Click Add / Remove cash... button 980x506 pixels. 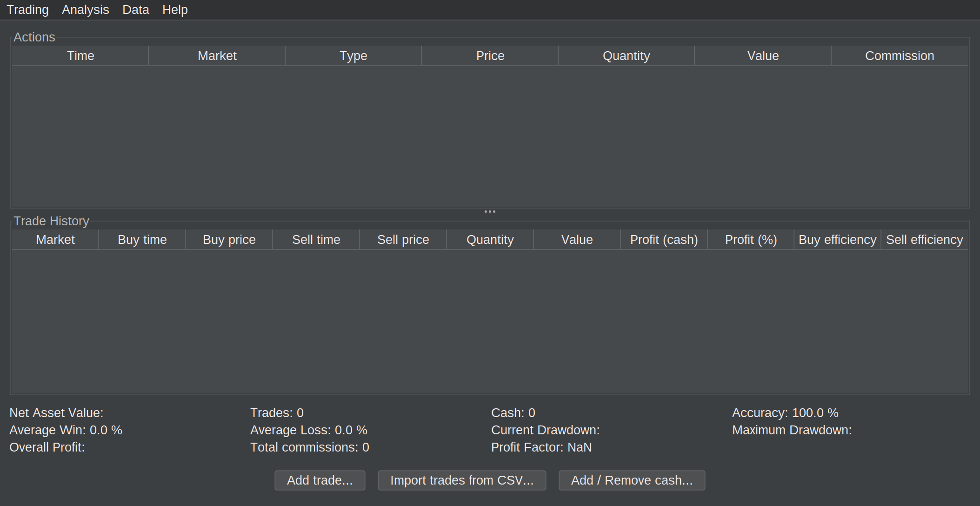(x=632, y=480)
